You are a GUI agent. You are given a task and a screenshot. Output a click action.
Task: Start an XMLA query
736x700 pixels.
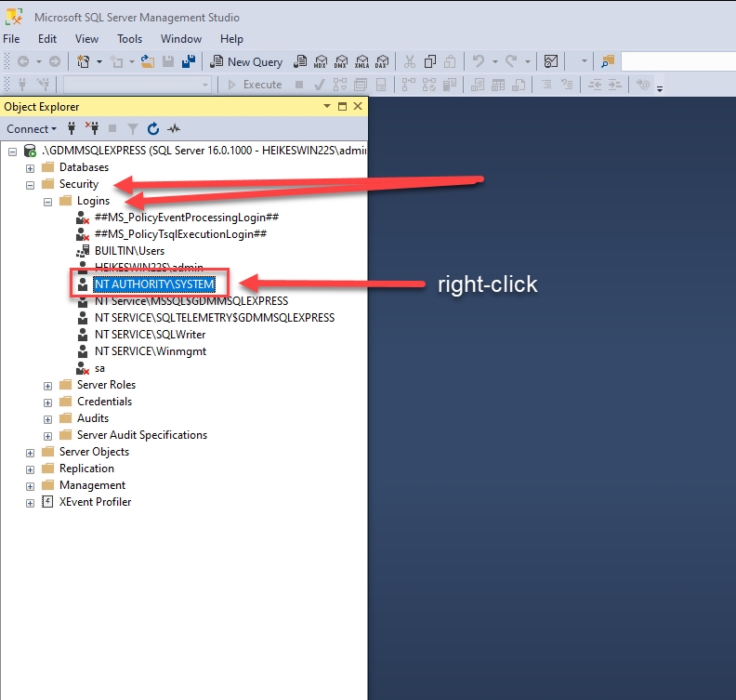click(x=361, y=61)
